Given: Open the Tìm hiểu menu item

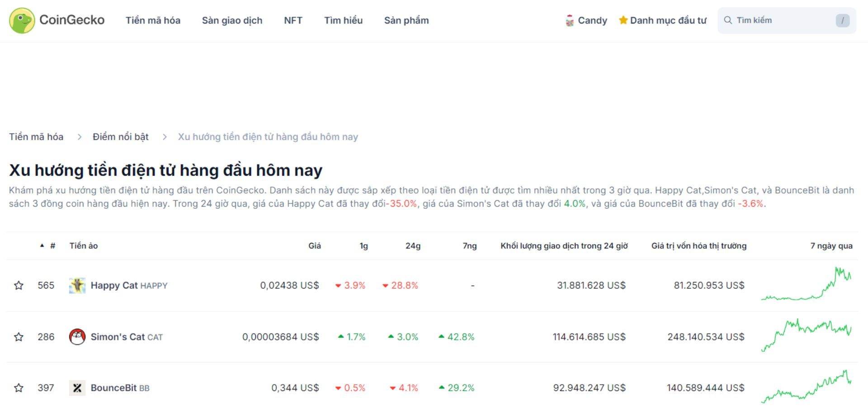Looking at the screenshot, I should (x=343, y=20).
